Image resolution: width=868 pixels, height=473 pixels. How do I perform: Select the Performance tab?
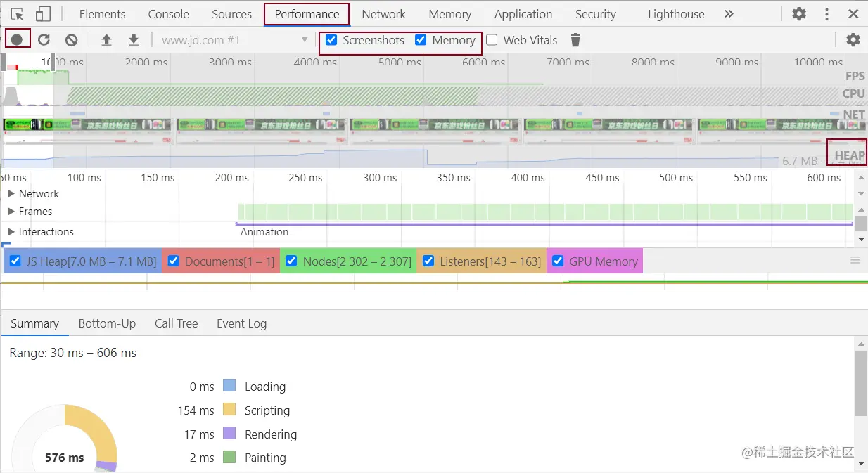307,14
